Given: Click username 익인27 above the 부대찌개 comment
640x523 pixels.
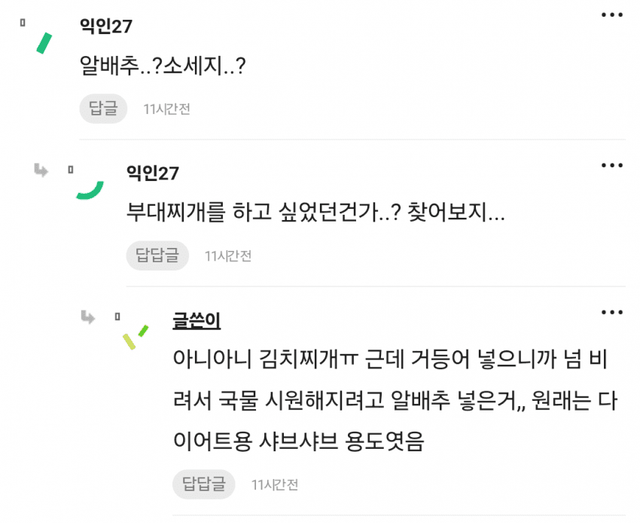Looking at the screenshot, I should pyautogui.click(x=154, y=172).
